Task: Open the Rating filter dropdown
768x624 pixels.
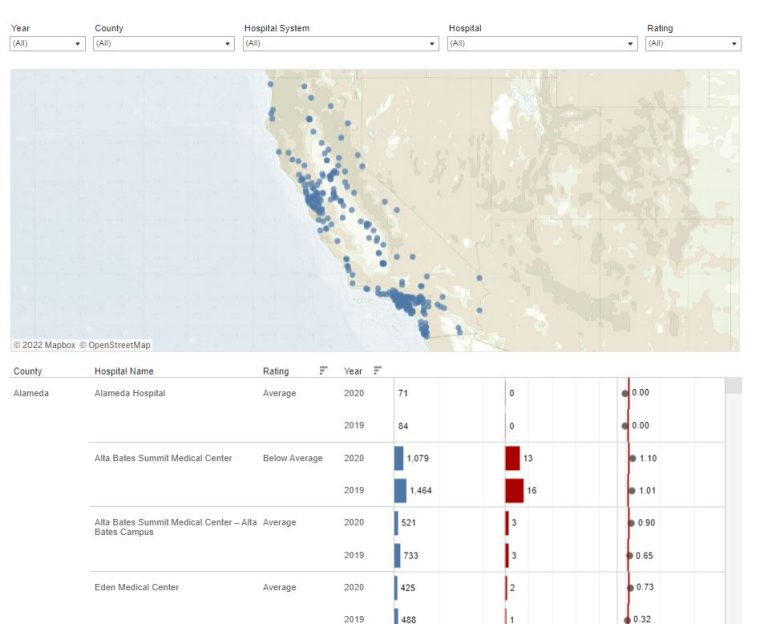Action: coord(692,44)
